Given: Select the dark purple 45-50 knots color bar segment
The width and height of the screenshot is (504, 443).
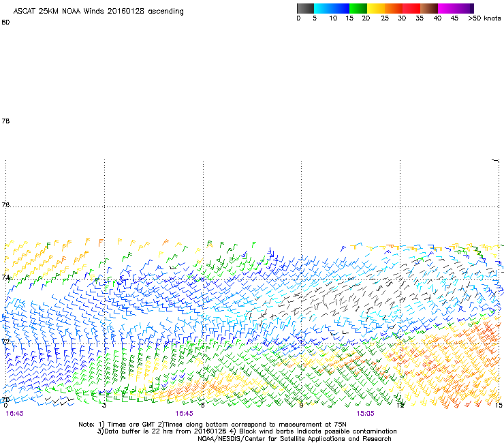Looking at the screenshot, I should 464,8.
